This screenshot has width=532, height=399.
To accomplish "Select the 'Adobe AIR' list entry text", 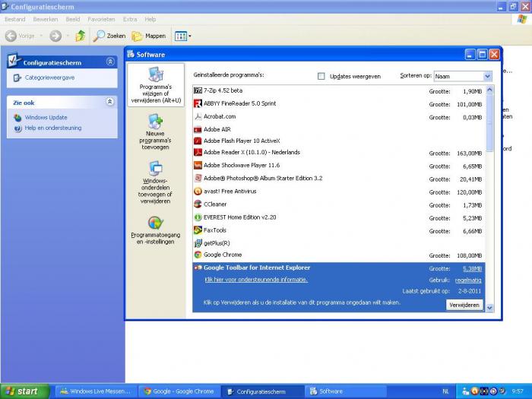I will (217, 129).
